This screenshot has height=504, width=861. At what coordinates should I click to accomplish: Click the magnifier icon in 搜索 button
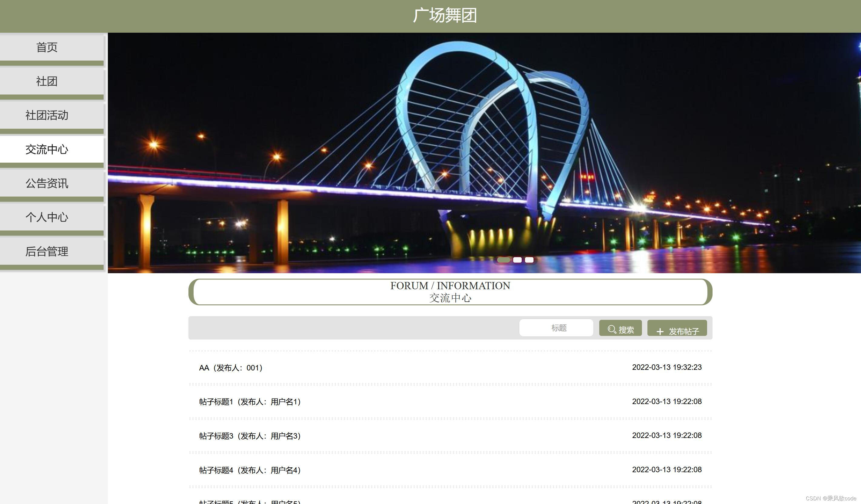tap(612, 329)
